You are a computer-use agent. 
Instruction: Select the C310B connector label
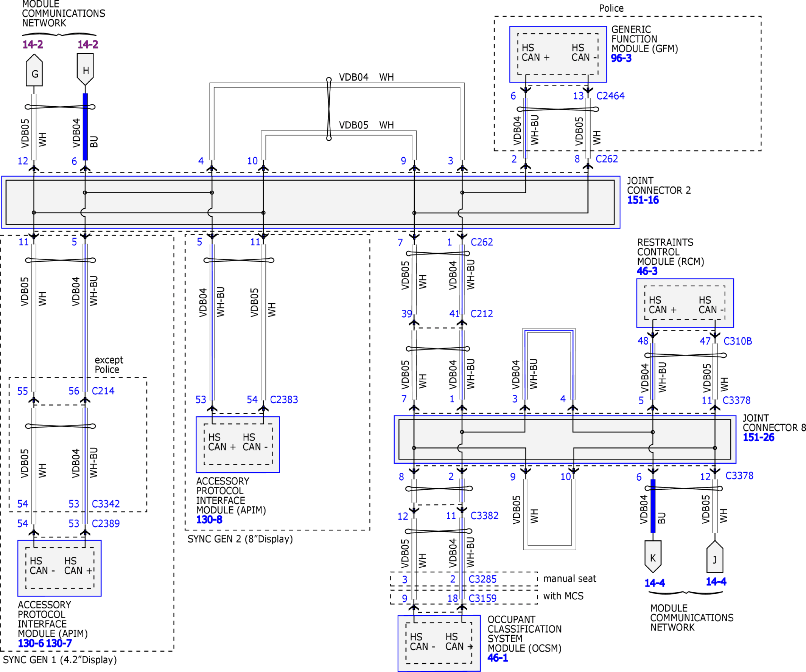pyautogui.click(x=738, y=341)
